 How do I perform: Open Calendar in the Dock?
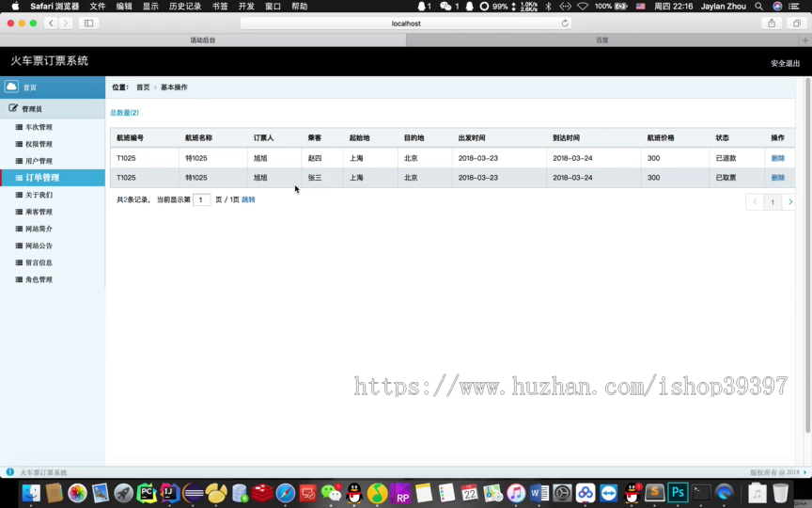click(x=469, y=493)
